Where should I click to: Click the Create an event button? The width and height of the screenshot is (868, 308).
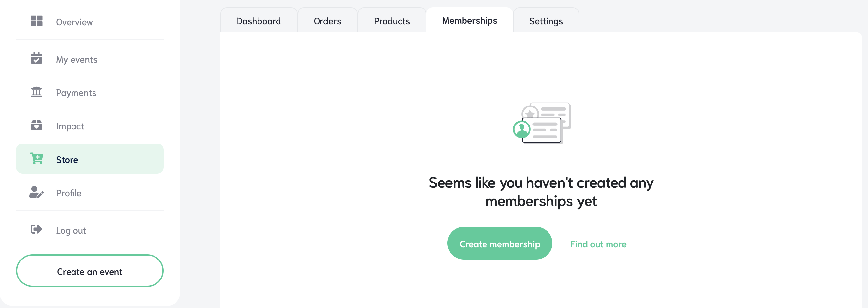pyautogui.click(x=90, y=271)
